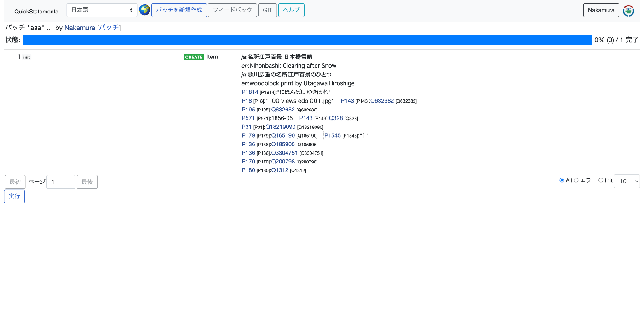Open the P1814 property link

click(250, 92)
